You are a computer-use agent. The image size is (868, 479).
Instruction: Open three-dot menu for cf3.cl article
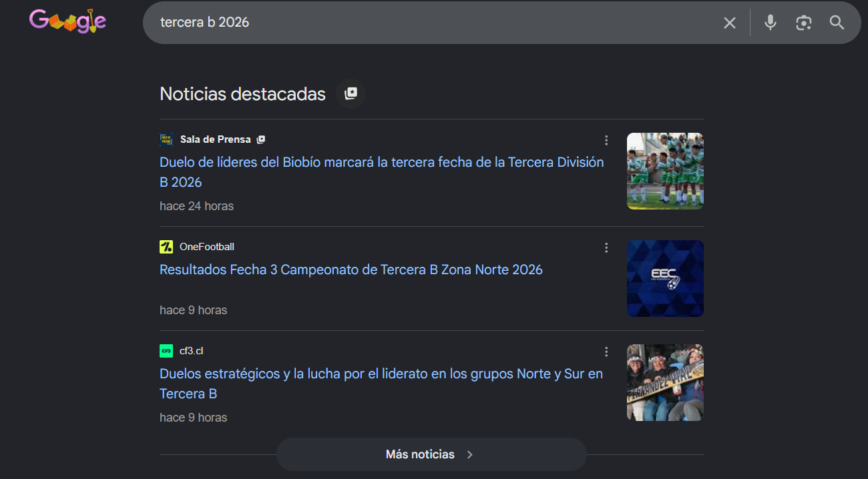tap(606, 352)
